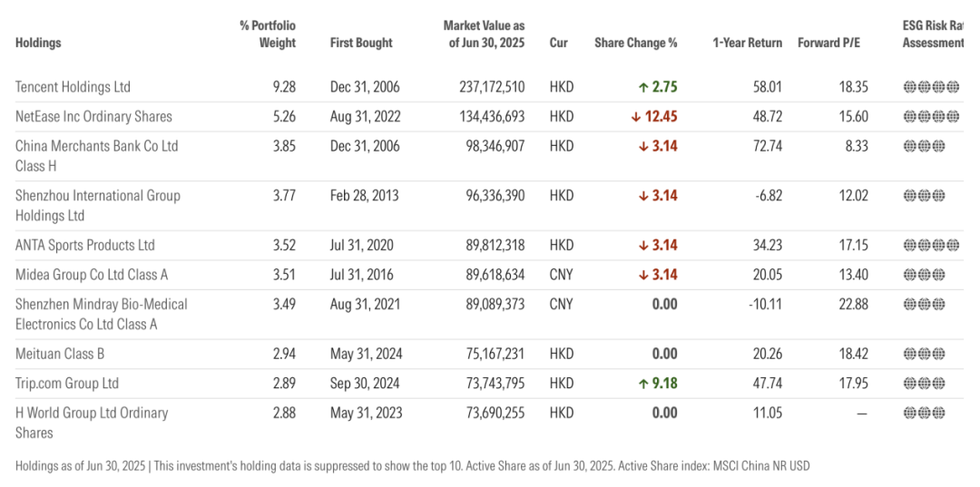980x487 pixels.
Task: Sort by % Portfolio Weight header
Action: (x=268, y=34)
